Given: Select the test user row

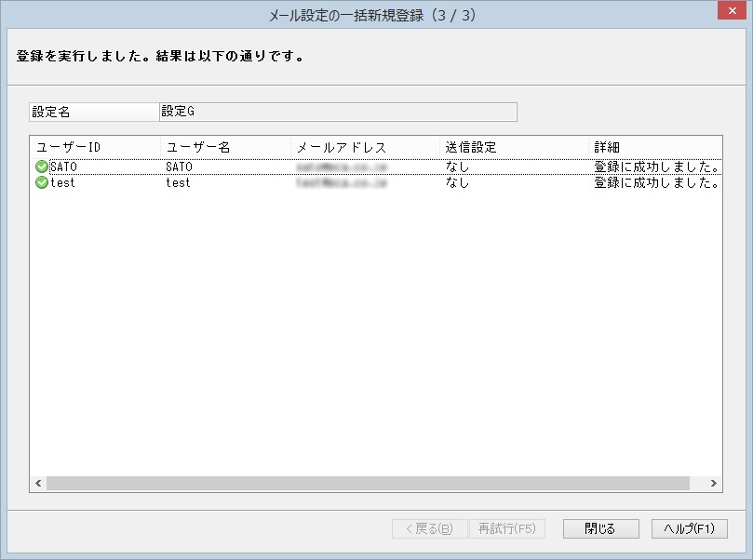Looking at the screenshot, I should click(376, 182).
